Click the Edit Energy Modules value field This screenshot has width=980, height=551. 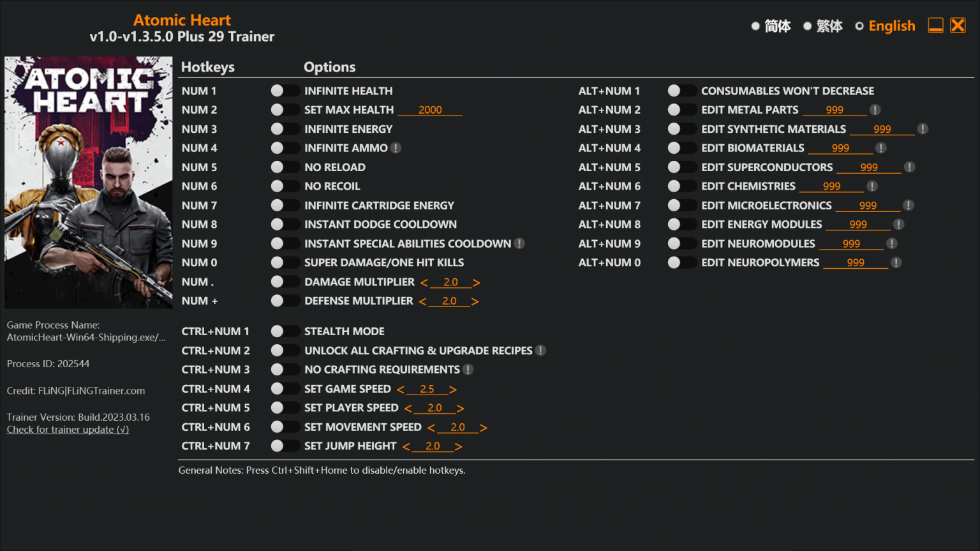tap(858, 224)
